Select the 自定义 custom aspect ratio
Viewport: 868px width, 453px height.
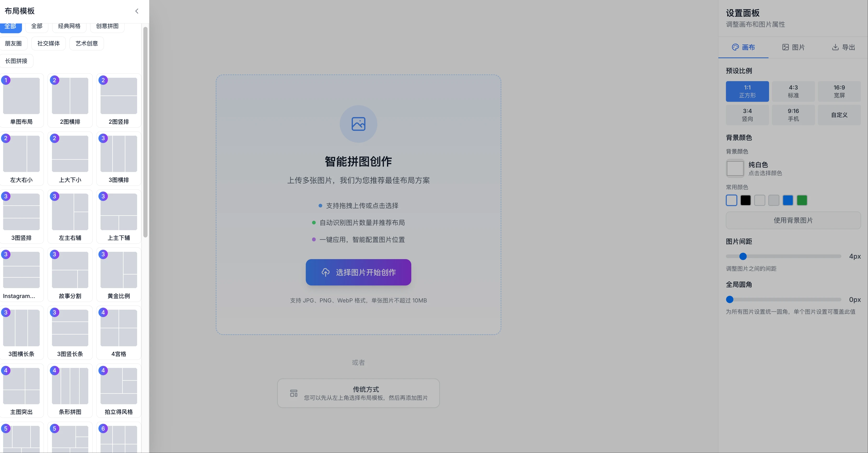[839, 115]
